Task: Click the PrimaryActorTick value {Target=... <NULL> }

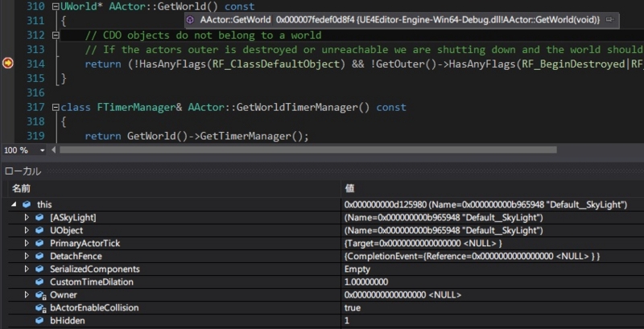Action: pyautogui.click(x=423, y=243)
